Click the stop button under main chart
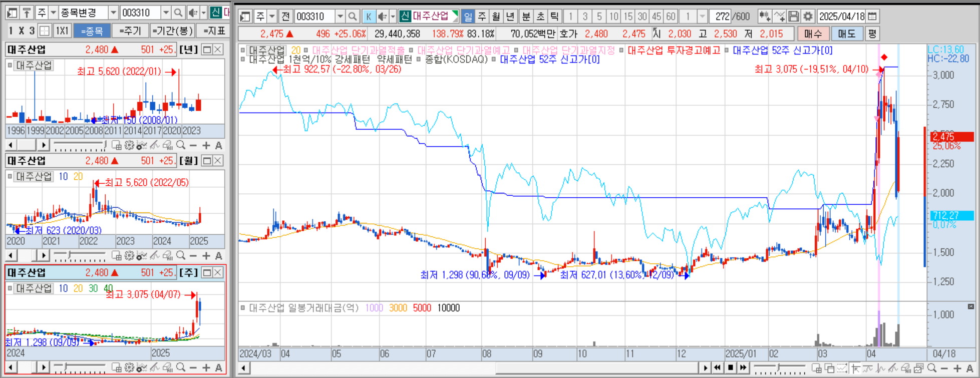980x378 pixels. [x=731, y=368]
